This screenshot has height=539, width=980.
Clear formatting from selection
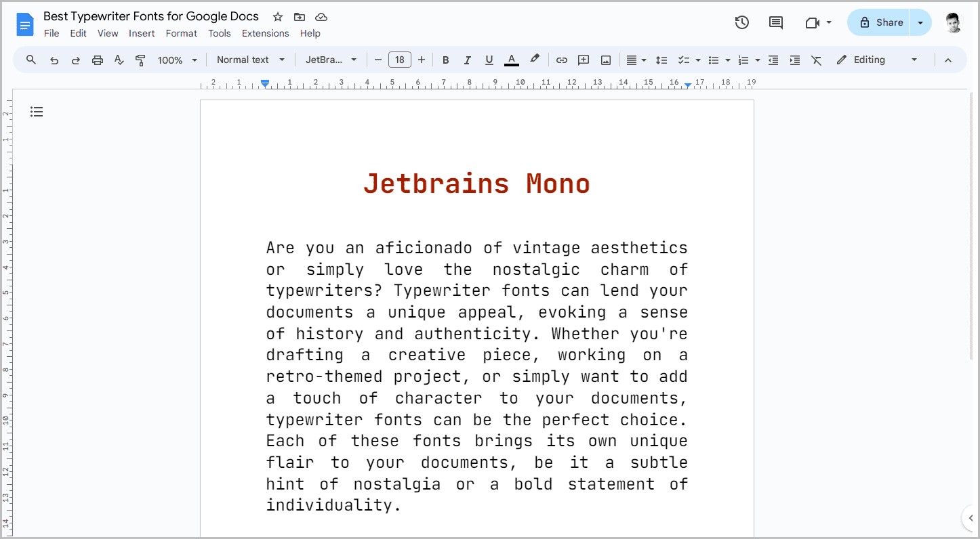(x=817, y=60)
